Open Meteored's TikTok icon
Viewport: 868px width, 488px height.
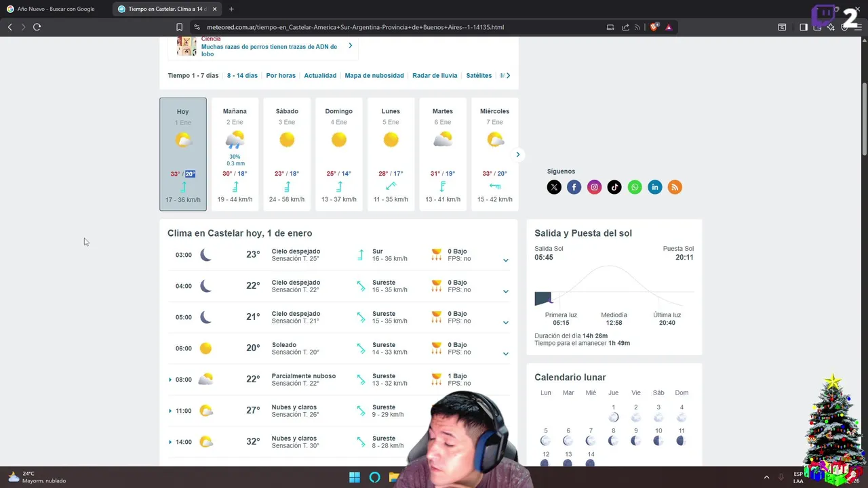tap(614, 187)
